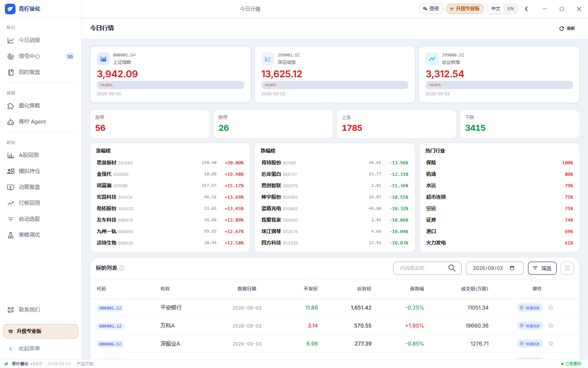The height and width of the screenshot is (368, 588).
Task: Open the 筛选 filter dropdown
Action: pyautogui.click(x=542, y=268)
